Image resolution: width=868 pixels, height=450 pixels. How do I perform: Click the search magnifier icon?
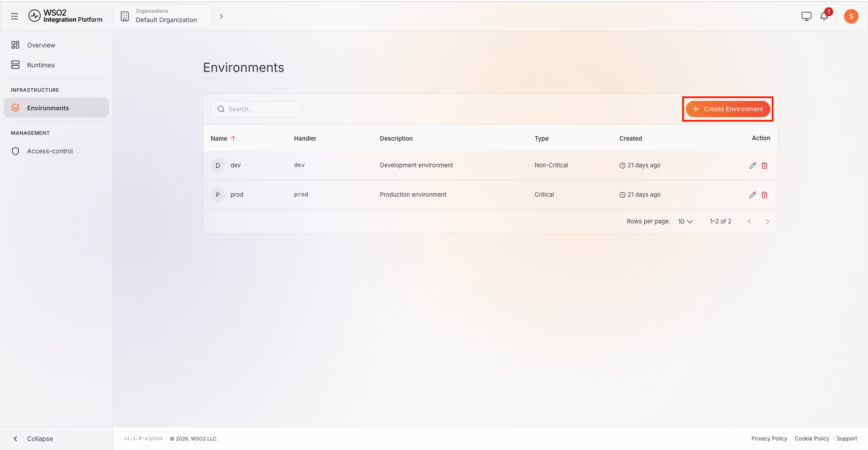[221, 109]
